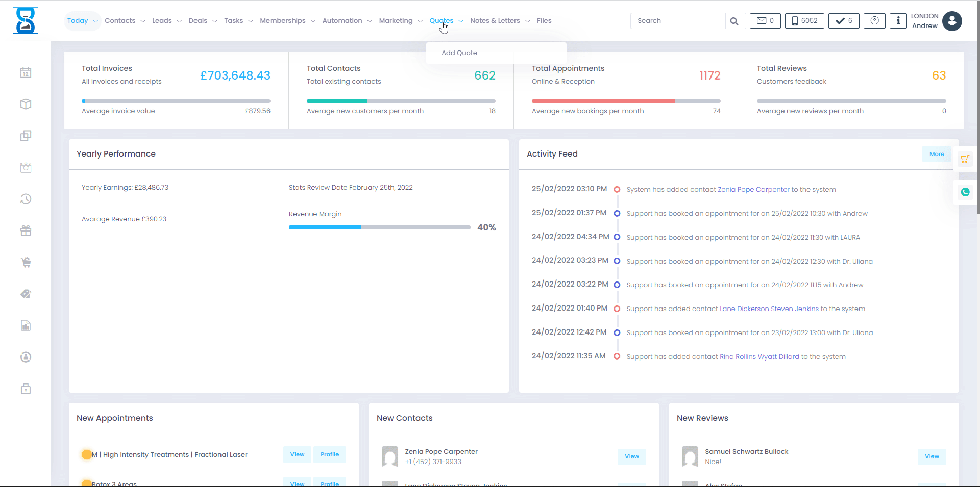The width and height of the screenshot is (980, 487).
Task: Open the green phone icon on right edge
Action: click(x=965, y=192)
